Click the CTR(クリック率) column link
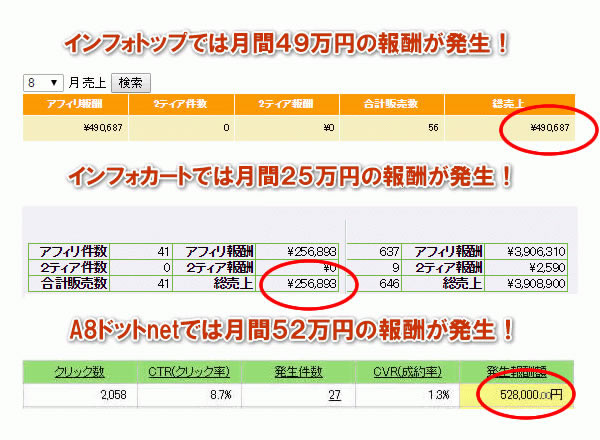This screenshot has width=600, height=440. 189,372
